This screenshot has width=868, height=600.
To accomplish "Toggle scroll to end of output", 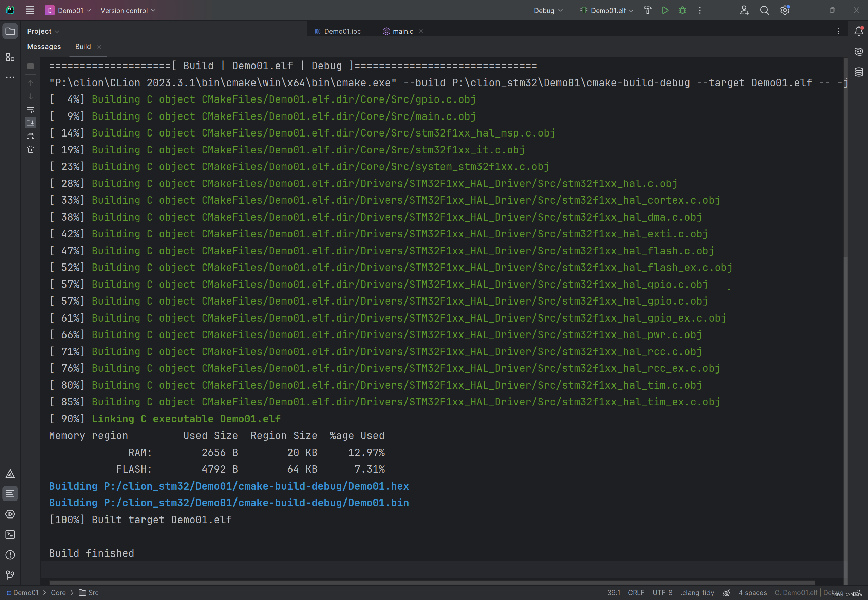I will (31, 123).
